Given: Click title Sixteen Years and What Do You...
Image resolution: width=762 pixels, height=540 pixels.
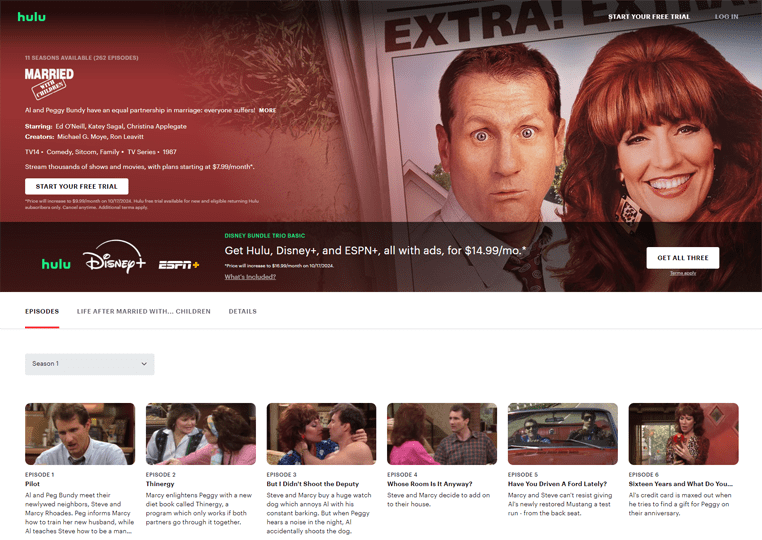Looking at the screenshot, I should (x=680, y=484).
